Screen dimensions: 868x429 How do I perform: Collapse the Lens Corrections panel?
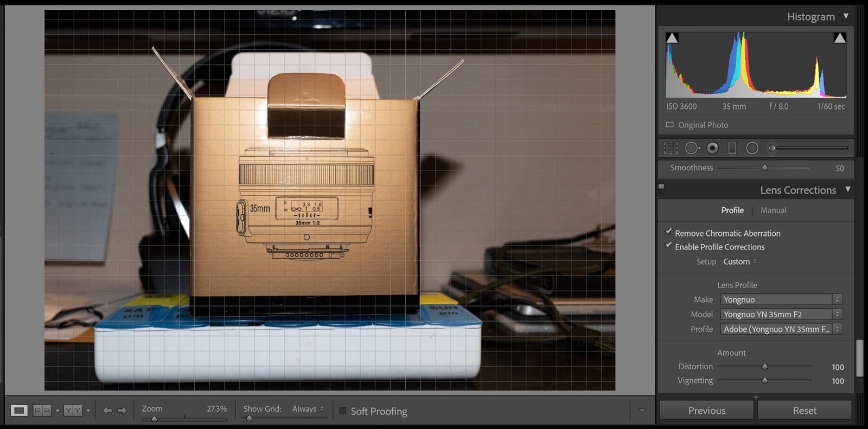848,190
